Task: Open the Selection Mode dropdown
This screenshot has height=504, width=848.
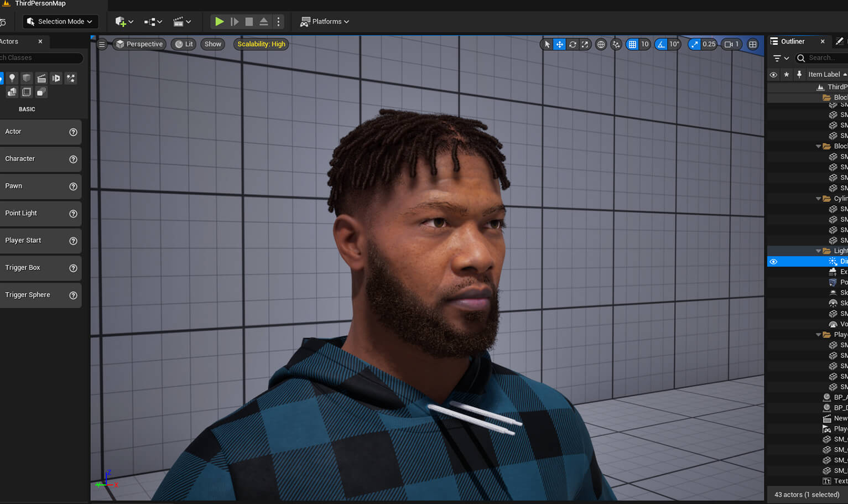Action: click(60, 22)
